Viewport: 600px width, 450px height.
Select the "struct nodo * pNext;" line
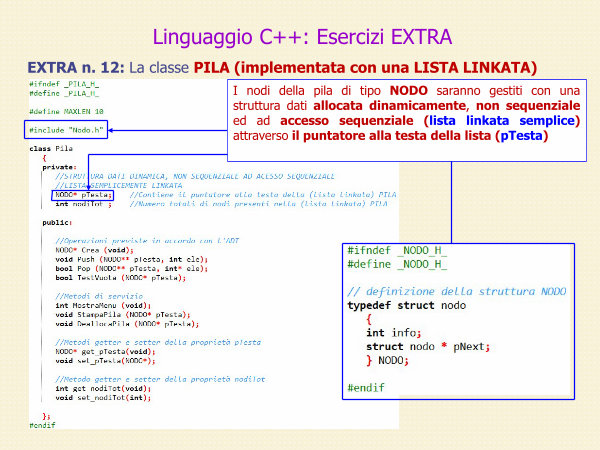(428, 346)
